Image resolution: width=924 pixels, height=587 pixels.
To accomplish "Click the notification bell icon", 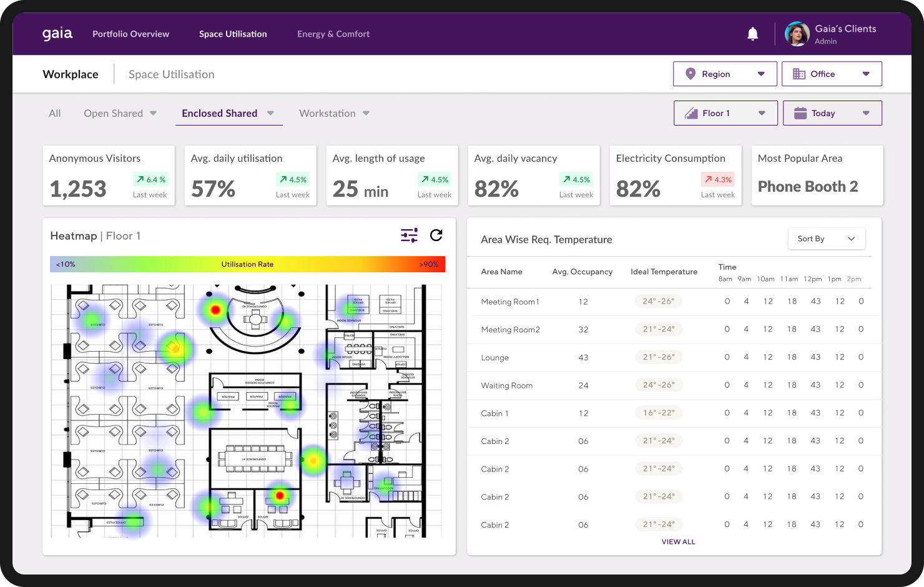I will click(x=752, y=34).
